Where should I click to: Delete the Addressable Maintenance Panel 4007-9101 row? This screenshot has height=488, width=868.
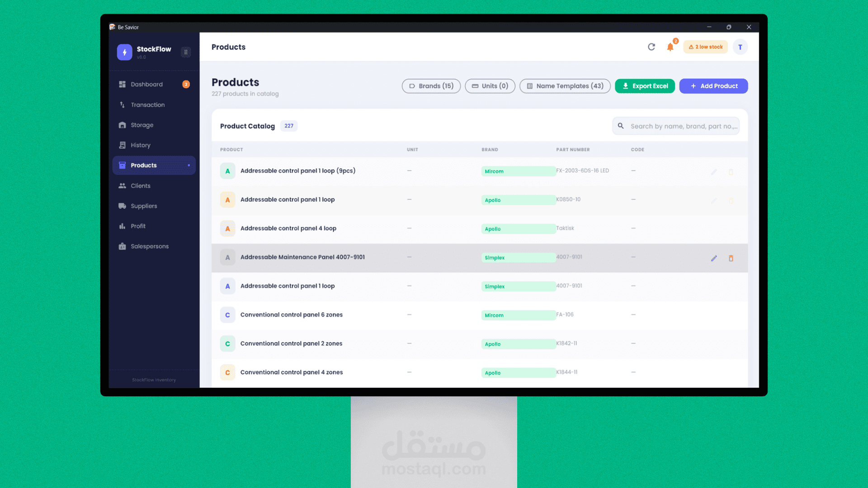(x=731, y=258)
